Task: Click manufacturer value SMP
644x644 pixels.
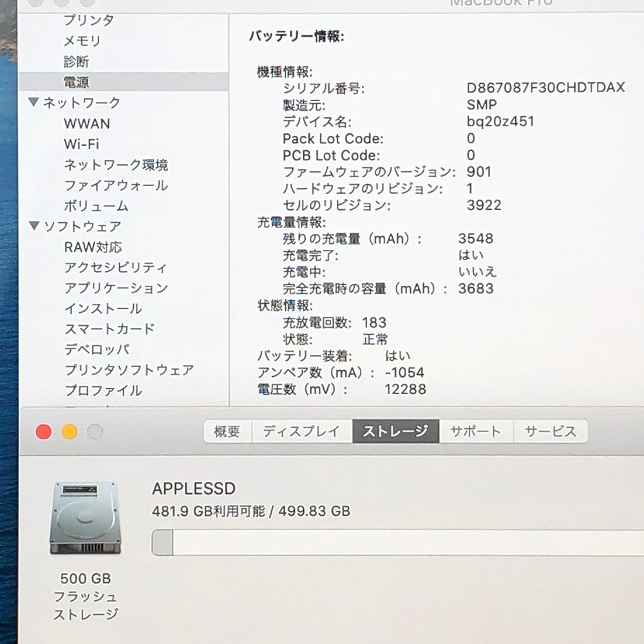Action: coord(482,104)
